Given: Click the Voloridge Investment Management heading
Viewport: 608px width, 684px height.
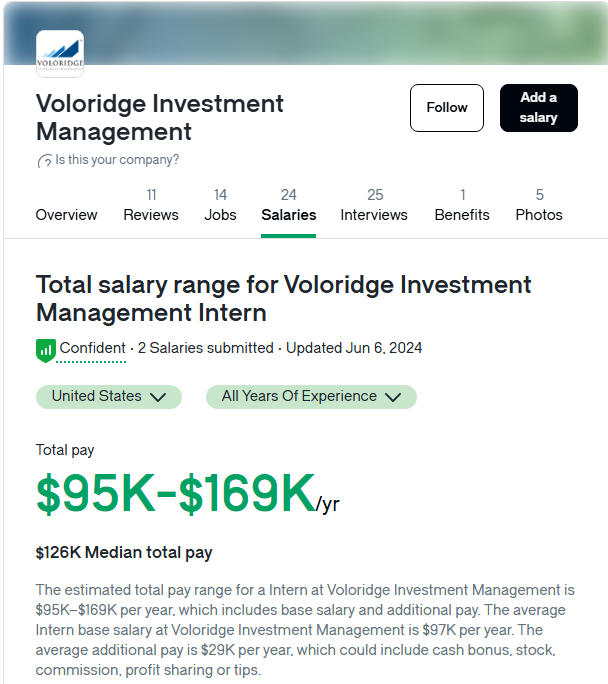Looking at the screenshot, I should tap(160, 117).
